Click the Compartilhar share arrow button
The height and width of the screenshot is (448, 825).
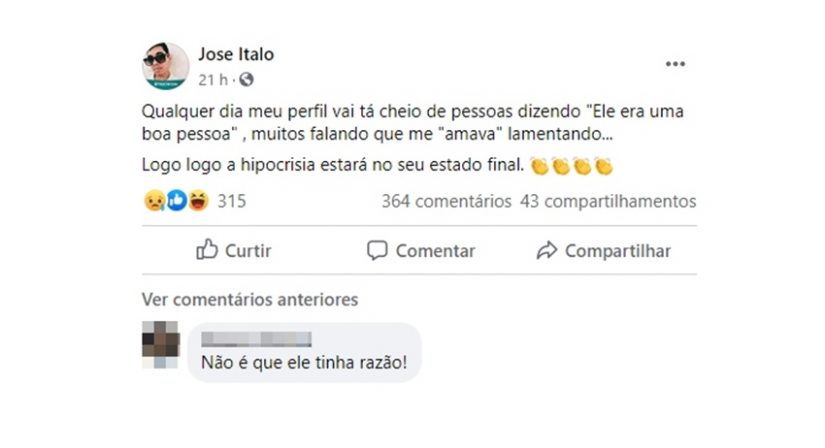604,251
